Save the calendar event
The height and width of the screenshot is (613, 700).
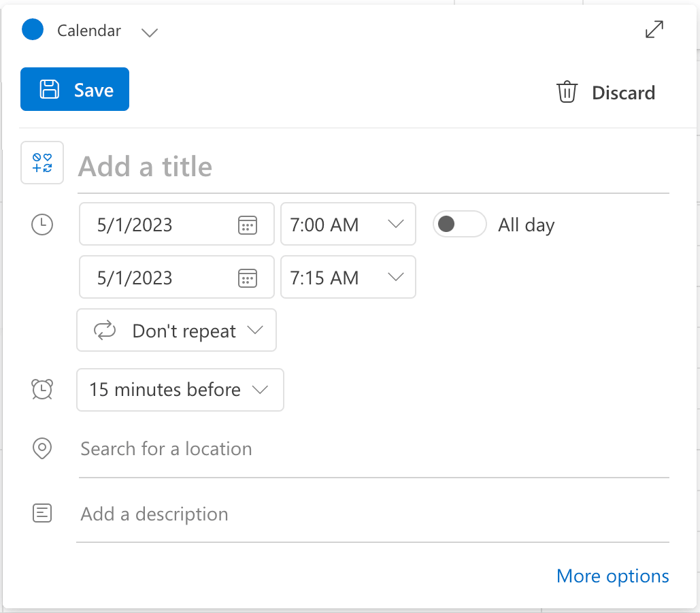[74, 89]
